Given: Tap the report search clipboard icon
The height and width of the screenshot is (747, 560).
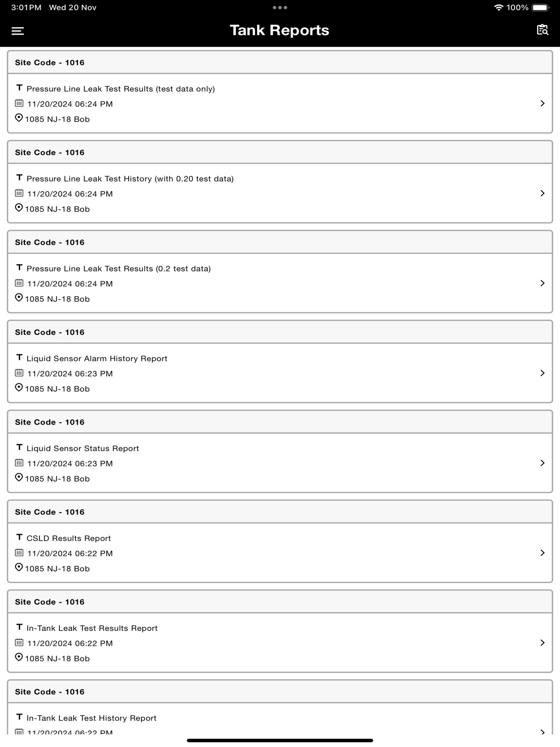Looking at the screenshot, I should coord(542,30).
